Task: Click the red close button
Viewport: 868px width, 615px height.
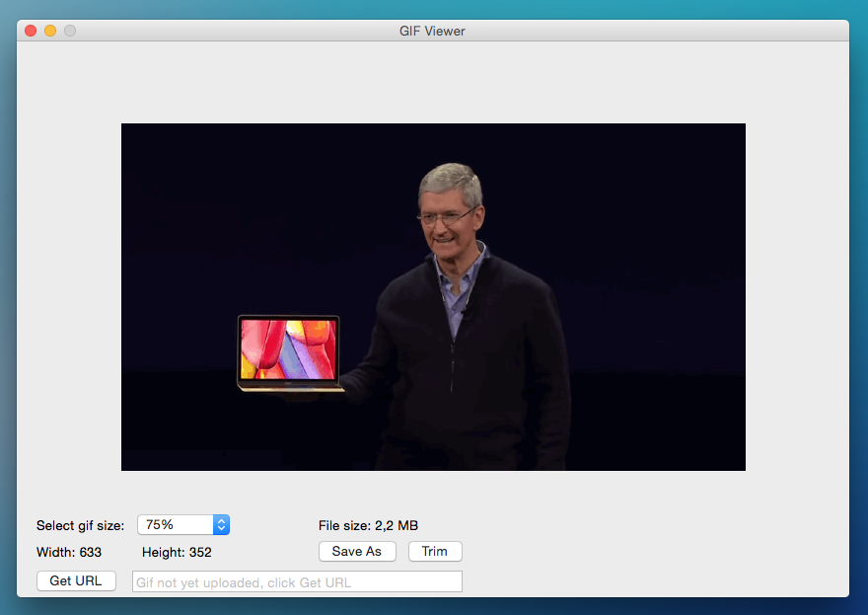Action: click(30, 31)
